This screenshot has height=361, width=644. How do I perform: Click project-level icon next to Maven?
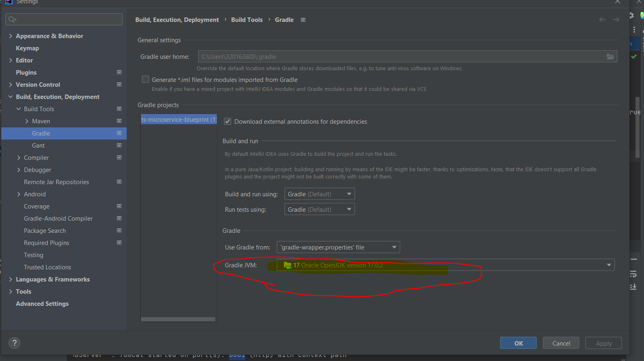click(119, 121)
